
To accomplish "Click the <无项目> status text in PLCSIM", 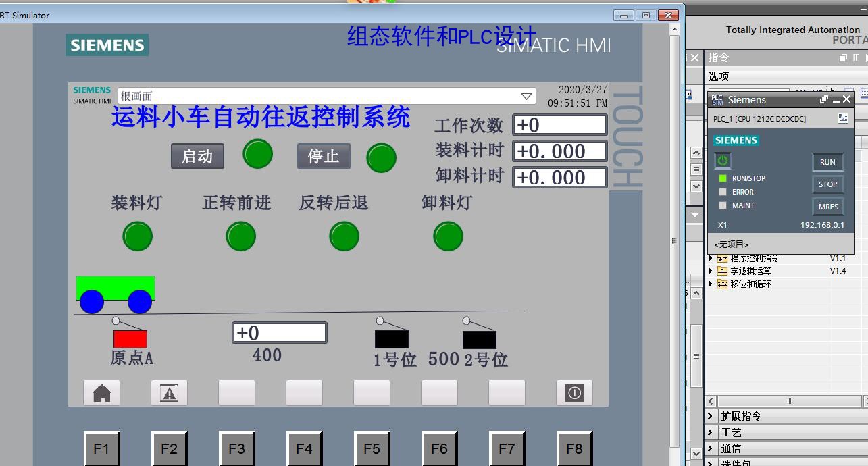I will point(731,244).
